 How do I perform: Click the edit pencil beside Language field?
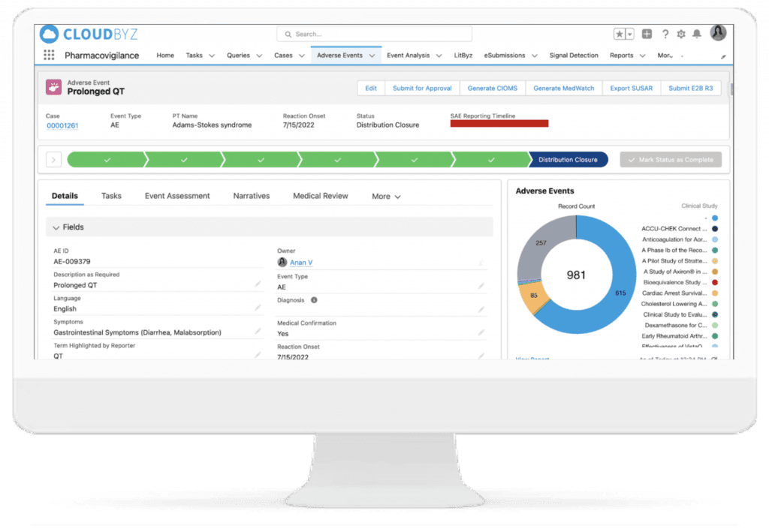(x=258, y=308)
